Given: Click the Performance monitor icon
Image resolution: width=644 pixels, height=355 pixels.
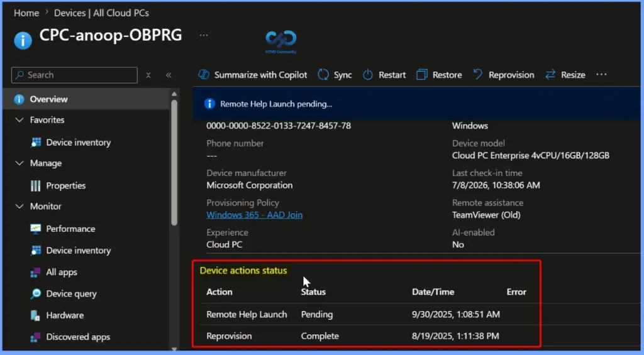Looking at the screenshot, I should [x=36, y=229].
